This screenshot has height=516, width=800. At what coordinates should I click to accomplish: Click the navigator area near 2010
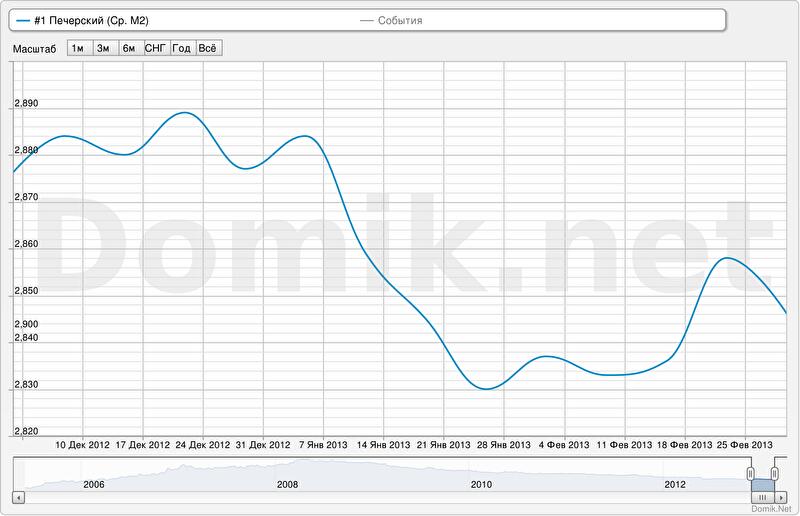pos(482,473)
